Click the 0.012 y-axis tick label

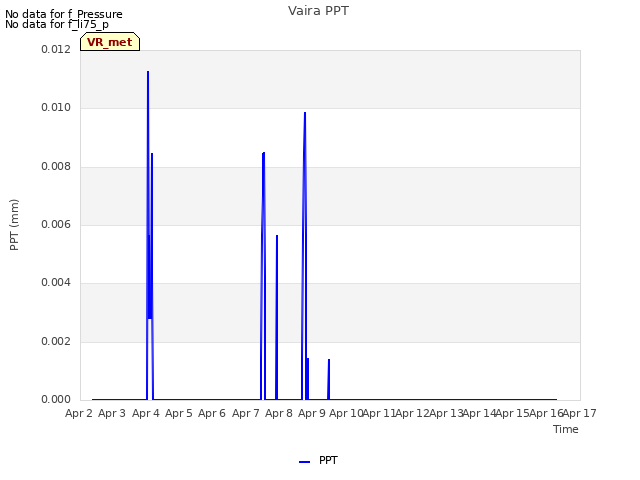point(56,49)
